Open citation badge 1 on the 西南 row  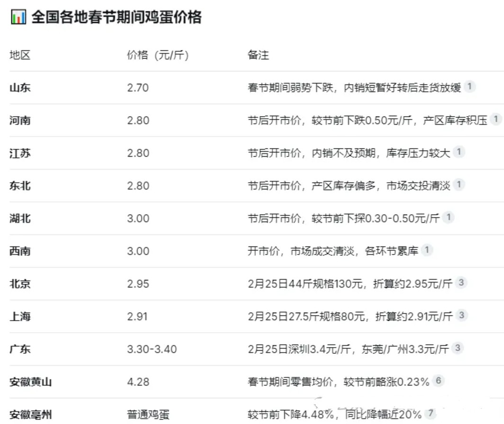427,251
